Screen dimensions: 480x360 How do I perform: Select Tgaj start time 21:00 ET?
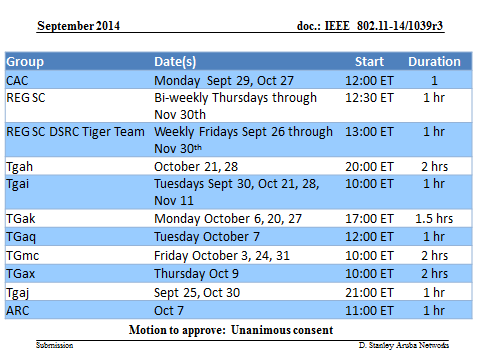point(369,293)
